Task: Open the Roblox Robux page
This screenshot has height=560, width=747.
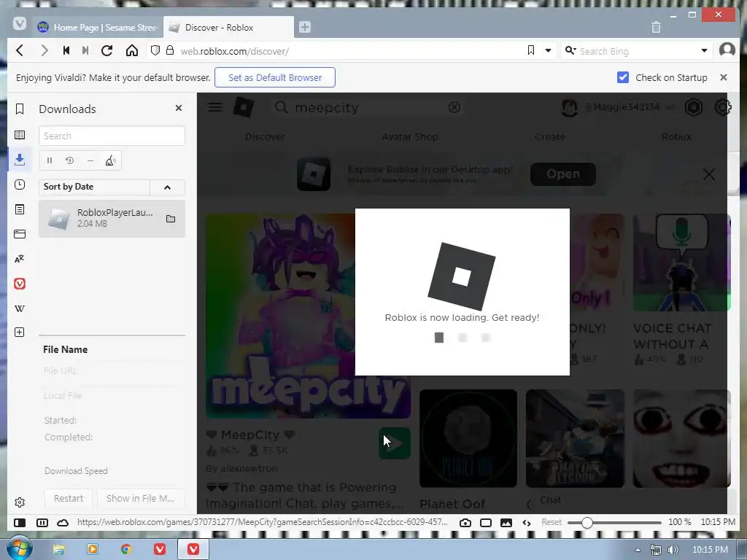Action: (676, 136)
